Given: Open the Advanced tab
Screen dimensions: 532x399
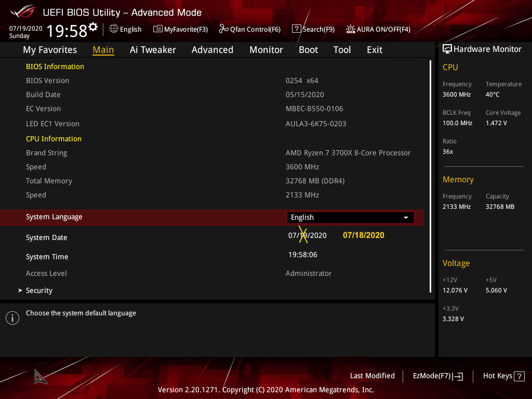Looking at the screenshot, I should [x=212, y=50].
